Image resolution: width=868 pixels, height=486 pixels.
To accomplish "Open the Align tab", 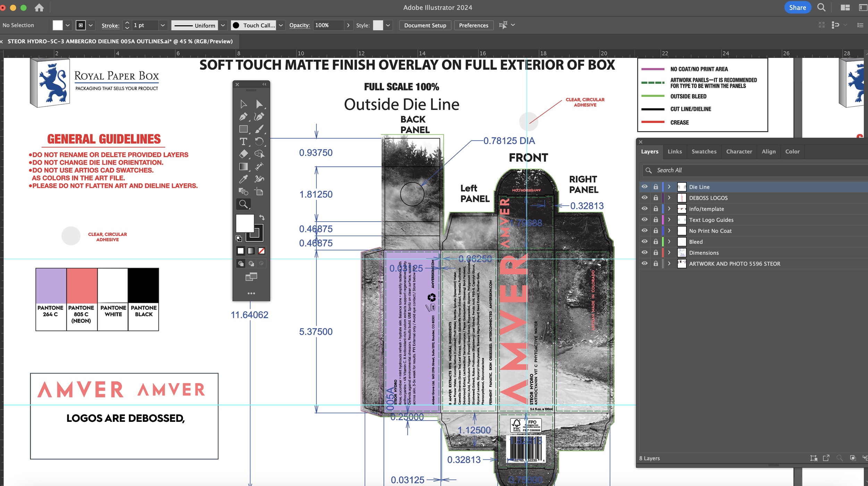I will 769,152.
